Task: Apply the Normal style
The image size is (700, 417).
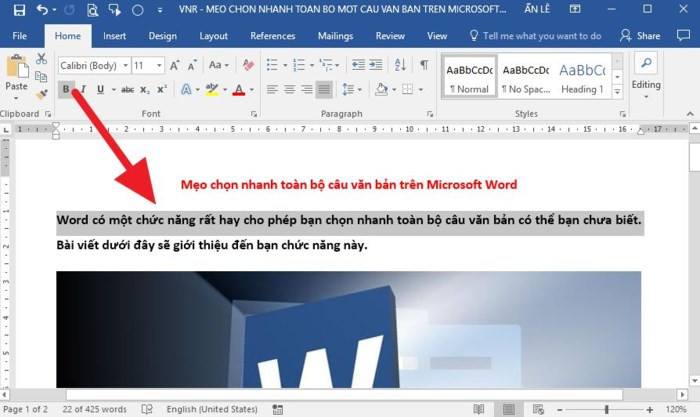Action: pyautogui.click(x=470, y=77)
